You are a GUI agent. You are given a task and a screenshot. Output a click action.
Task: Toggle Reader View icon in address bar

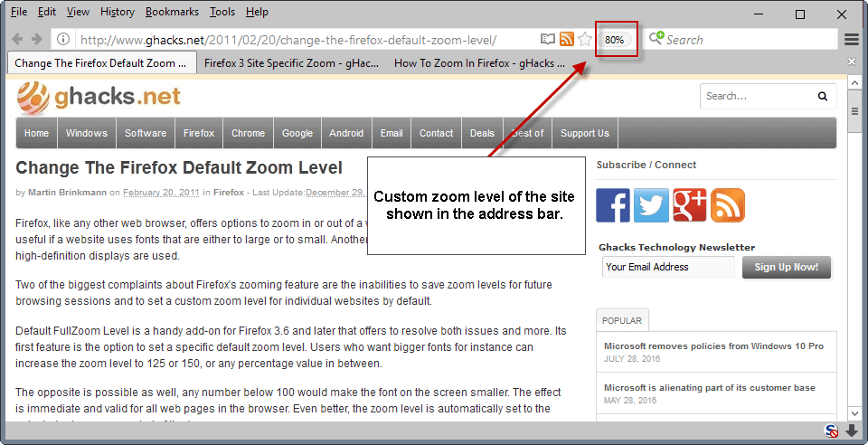click(x=548, y=39)
